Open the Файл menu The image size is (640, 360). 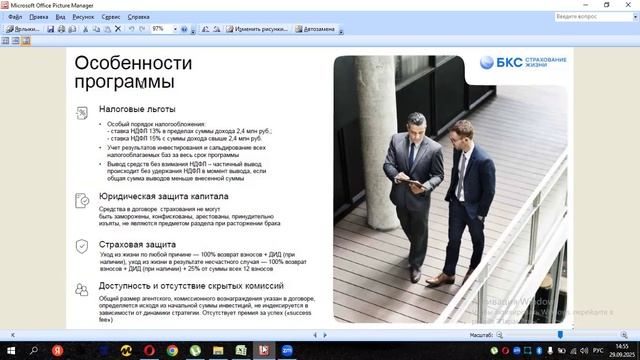[x=15, y=17]
